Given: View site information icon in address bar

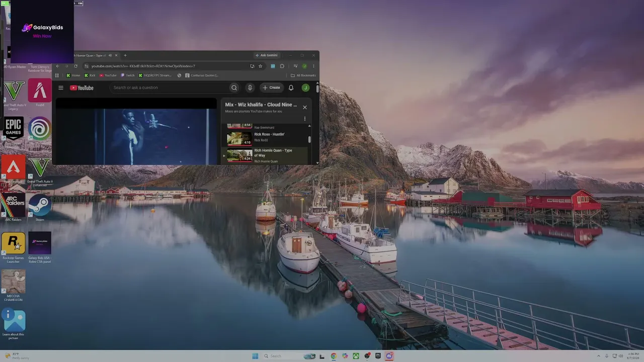Looking at the screenshot, I should 87,66.
